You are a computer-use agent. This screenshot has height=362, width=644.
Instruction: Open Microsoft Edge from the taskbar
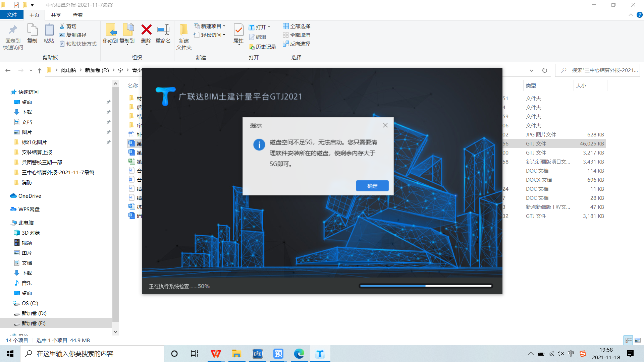[299, 354]
